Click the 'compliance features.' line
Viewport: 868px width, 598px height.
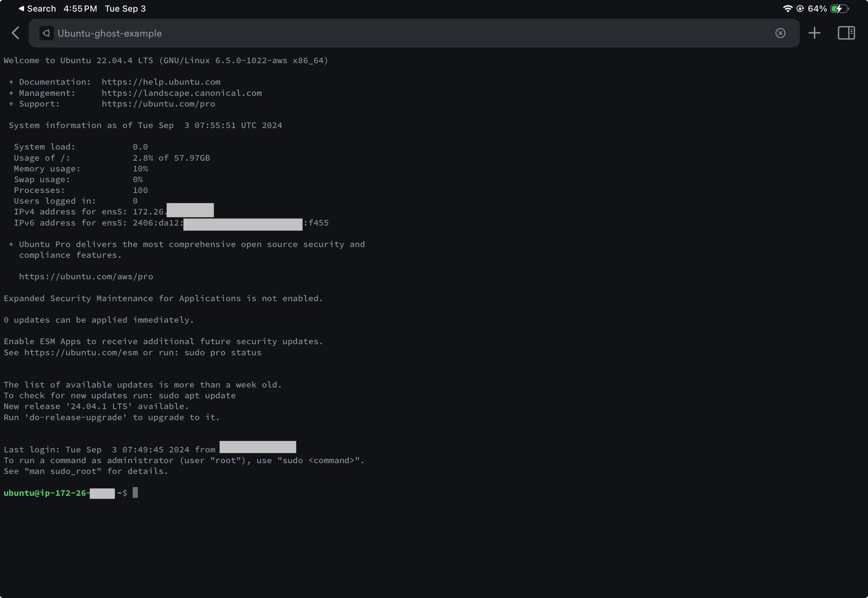point(70,255)
